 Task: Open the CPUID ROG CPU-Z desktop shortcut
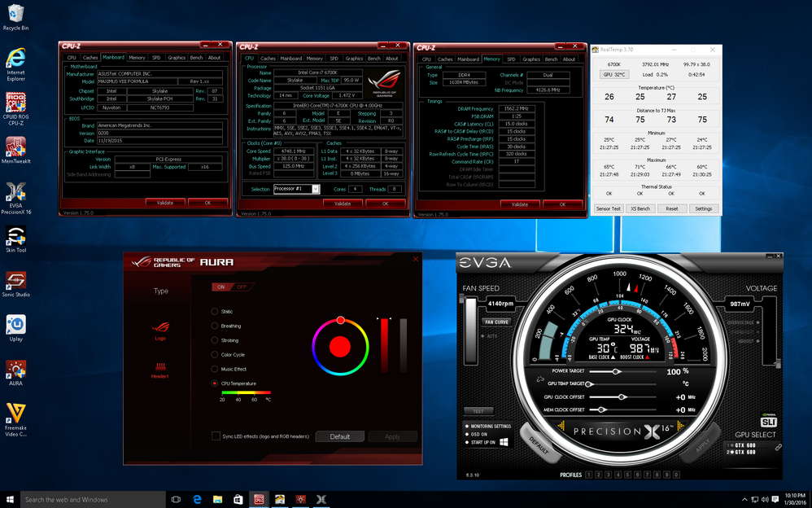tap(15, 109)
